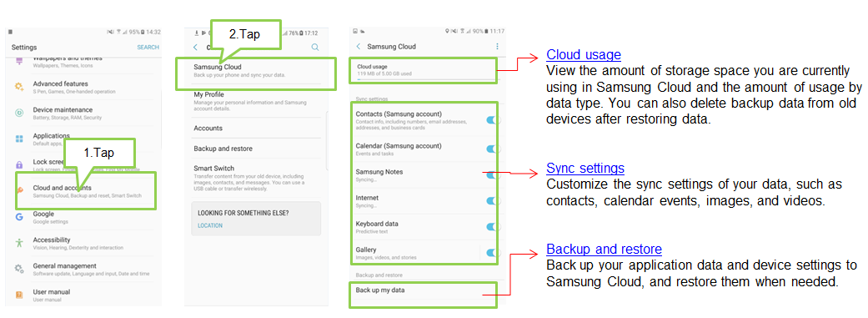Select Backup and restore in accounts list

pos(256,149)
